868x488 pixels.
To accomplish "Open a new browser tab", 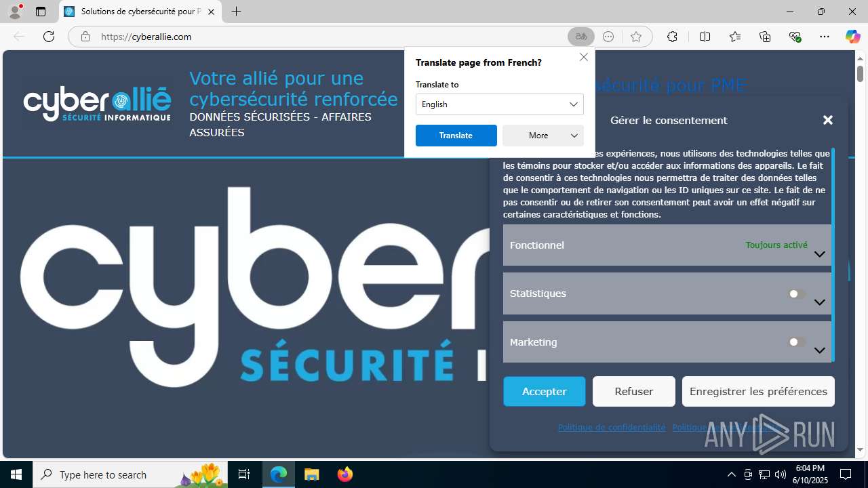I will [x=236, y=12].
